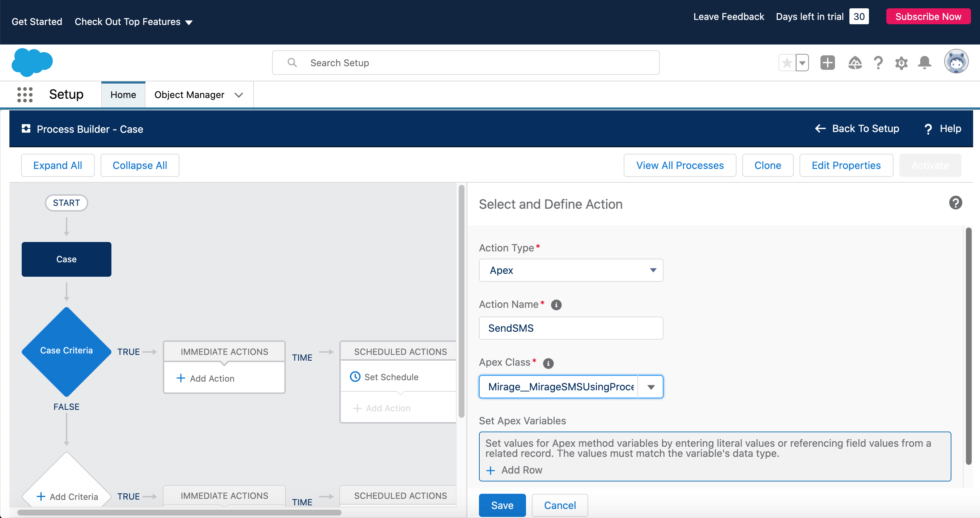Viewport: 980px width, 518px height.
Task: Click the Process Builder header icon
Action: coord(26,129)
